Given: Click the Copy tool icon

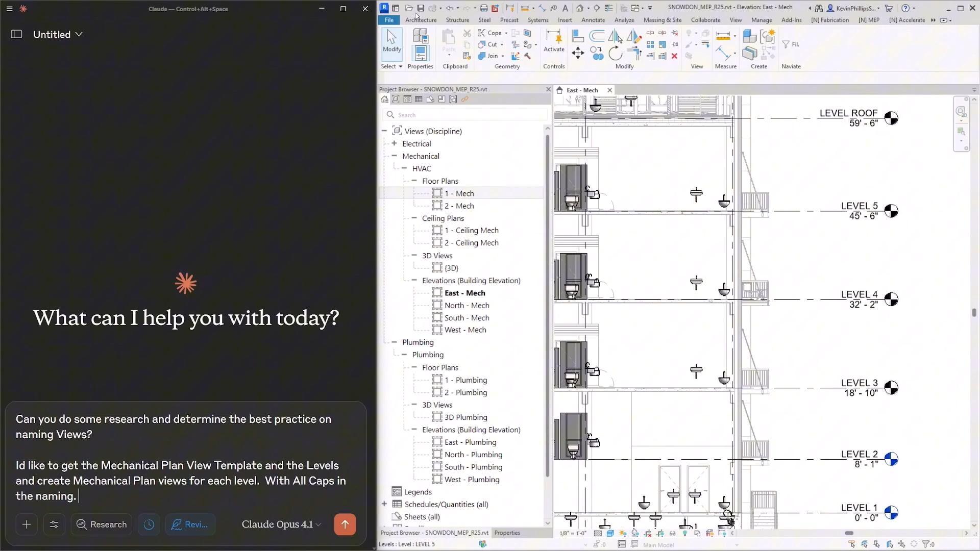Looking at the screenshot, I should click(x=596, y=53).
